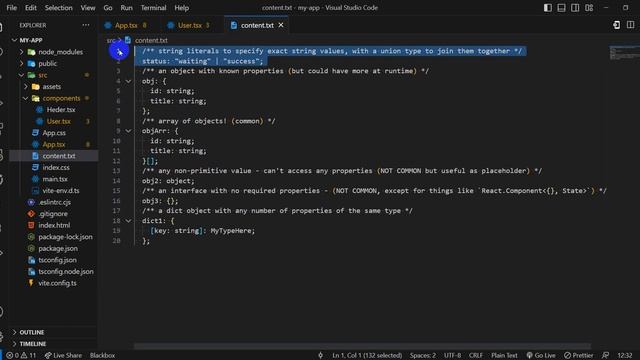Open App.css file

pos(54,133)
